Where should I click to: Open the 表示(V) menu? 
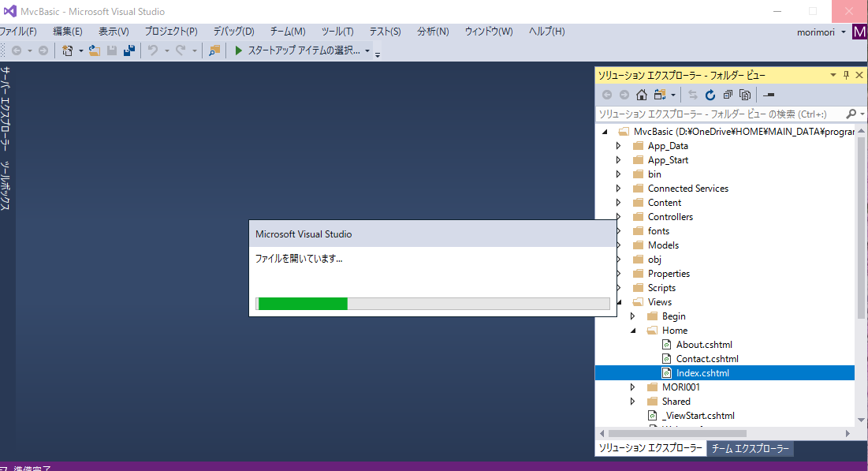[114, 32]
